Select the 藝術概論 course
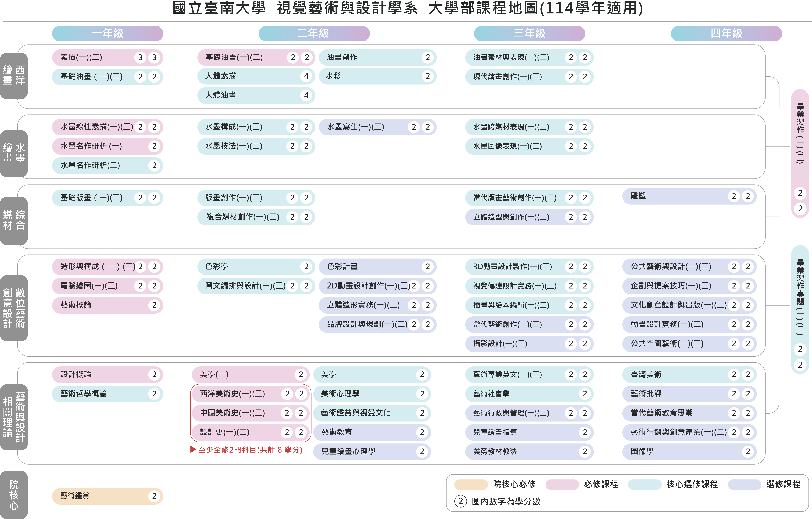 point(108,305)
